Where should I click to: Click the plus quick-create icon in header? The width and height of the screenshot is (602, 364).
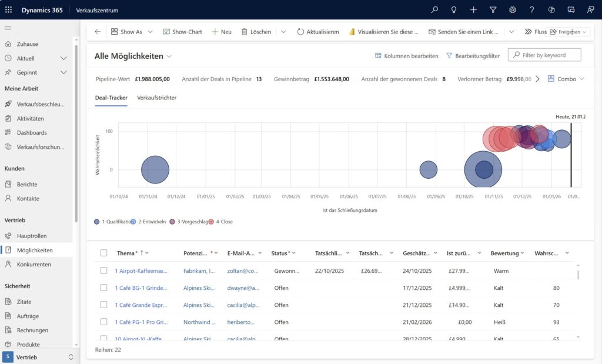point(473,10)
